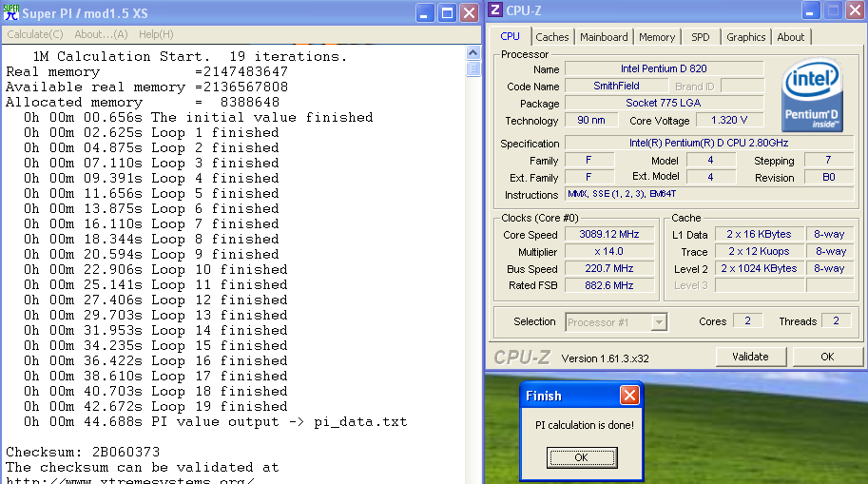Click the Bus Speed 220.7 MHz value
This screenshot has height=484, width=868.
(608, 268)
